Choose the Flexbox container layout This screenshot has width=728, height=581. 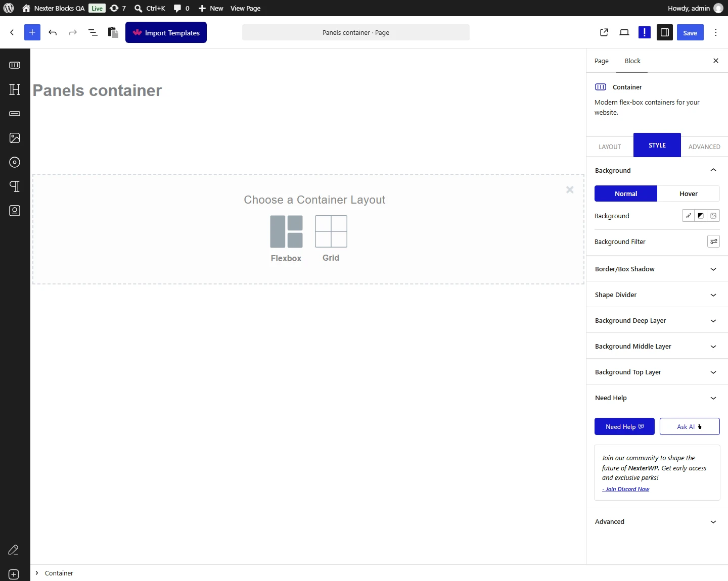tap(286, 238)
